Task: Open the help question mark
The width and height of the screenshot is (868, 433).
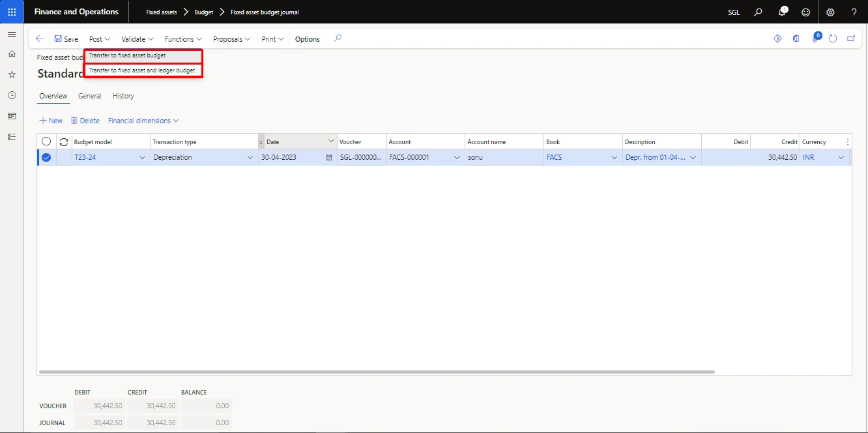Action: tap(854, 12)
